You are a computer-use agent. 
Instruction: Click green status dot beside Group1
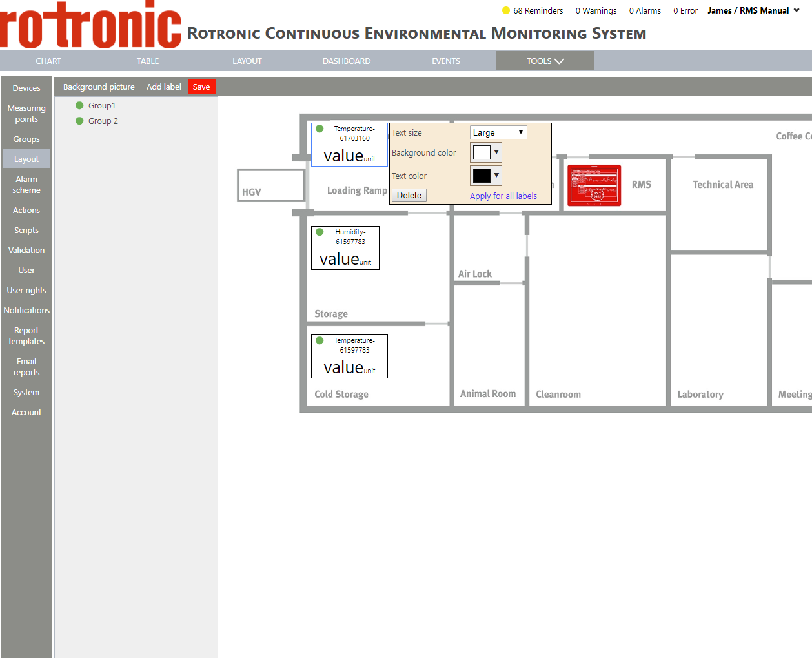point(79,105)
